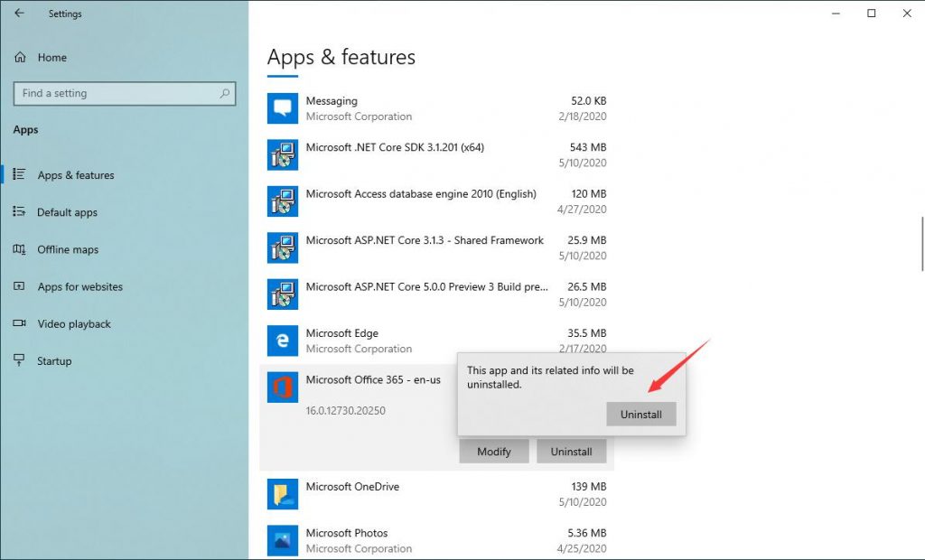Minimize the Settings window

tap(836, 13)
